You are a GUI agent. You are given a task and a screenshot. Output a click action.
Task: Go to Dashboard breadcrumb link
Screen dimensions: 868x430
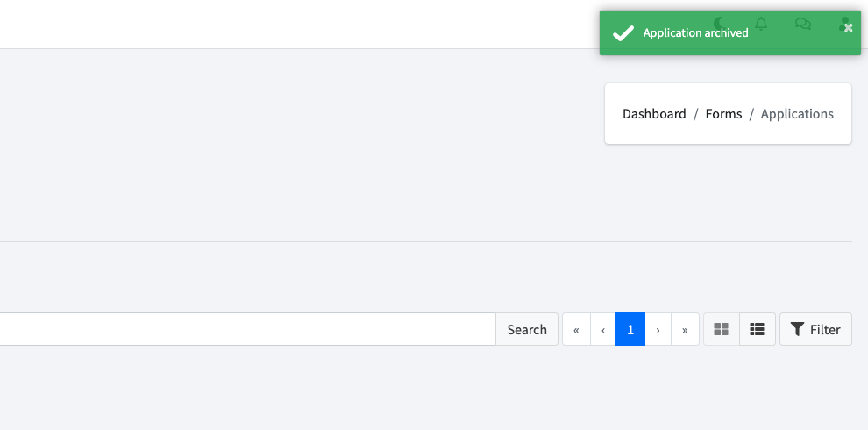[654, 114]
